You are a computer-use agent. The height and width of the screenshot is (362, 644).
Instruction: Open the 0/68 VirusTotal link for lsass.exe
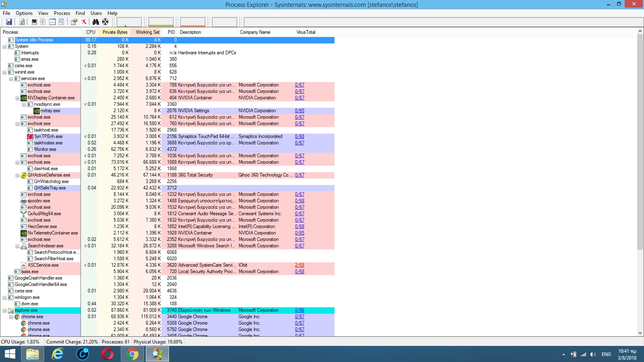pos(299,271)
